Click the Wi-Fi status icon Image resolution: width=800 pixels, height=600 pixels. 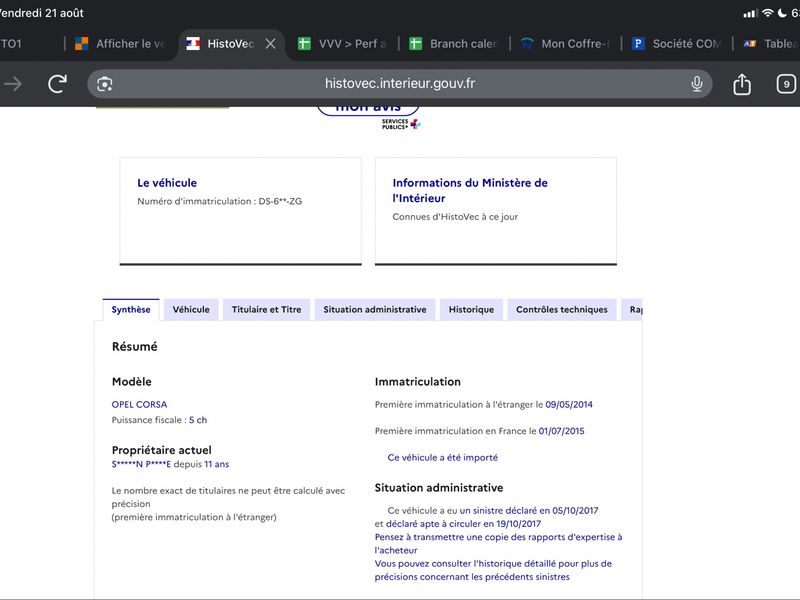pos(767,13)
